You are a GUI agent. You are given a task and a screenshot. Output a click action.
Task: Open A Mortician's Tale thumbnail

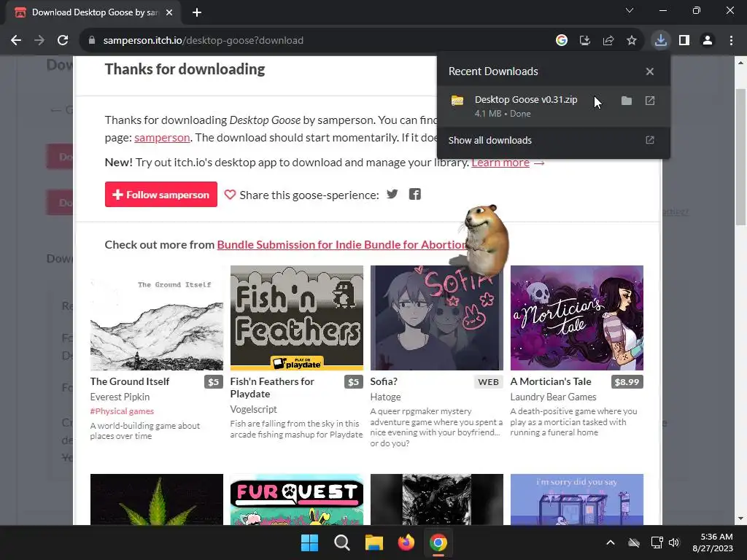(x=577, y=318)
